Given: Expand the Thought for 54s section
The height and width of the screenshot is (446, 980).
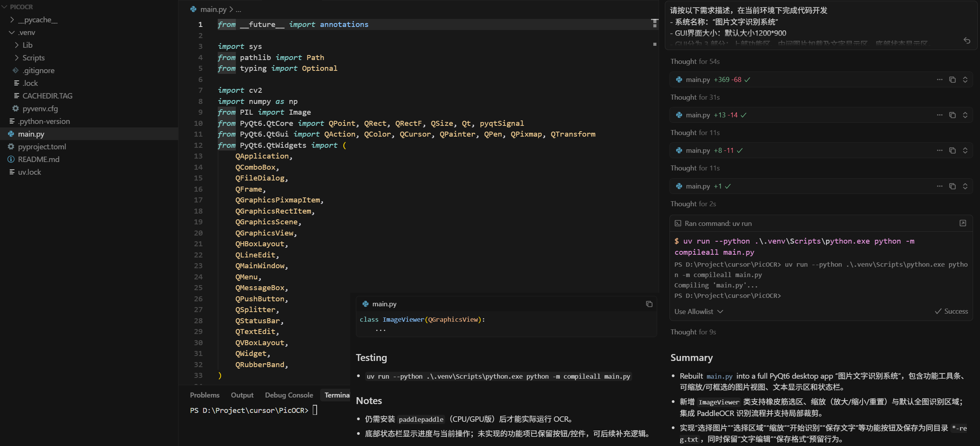Looking at the screenshot, I should click(695, 62).
